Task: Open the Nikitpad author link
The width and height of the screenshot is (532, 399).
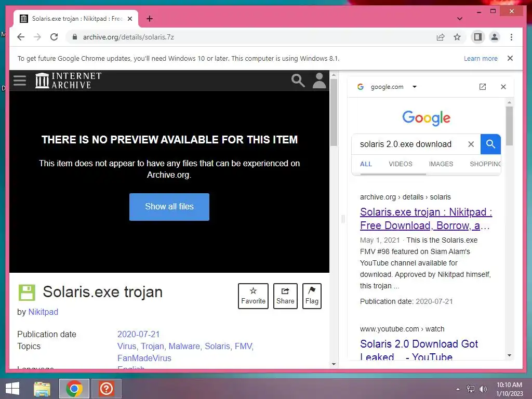Action: pos(43,312)
